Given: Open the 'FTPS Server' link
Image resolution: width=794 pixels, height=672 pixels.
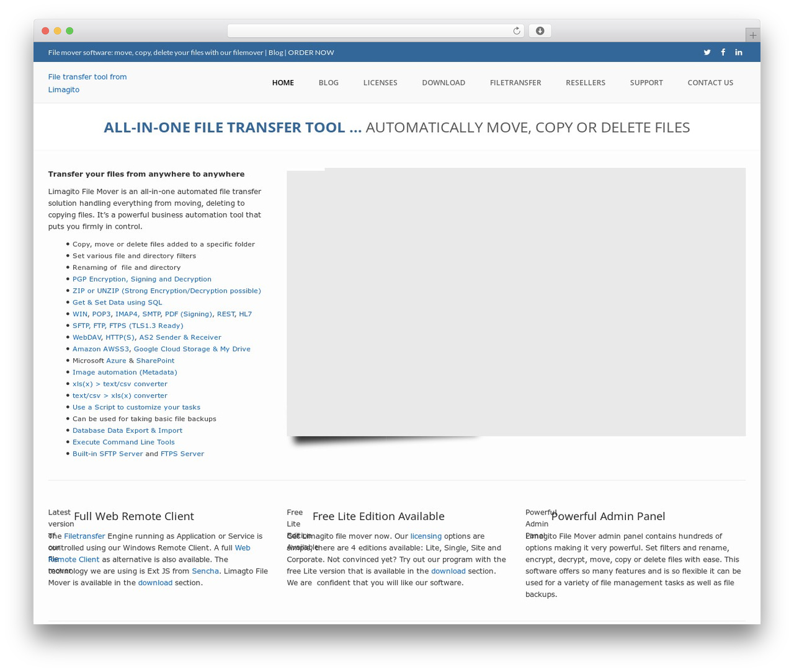Looking at the screenshot, I should (x=182, y=454).
